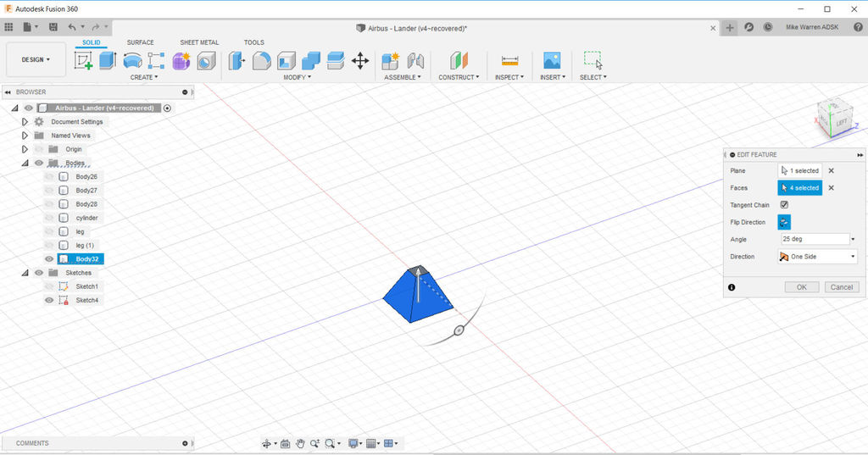This screenshot has height=455, width=868.
Task: Select the Combine tool icon
Action: click(x=310, y=60)
